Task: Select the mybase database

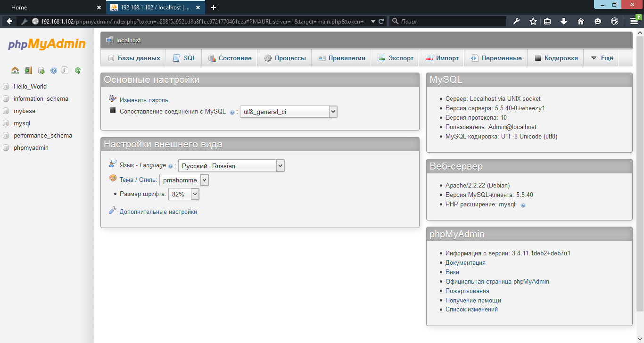Action: pyautogui.click(x=25, y=111)
